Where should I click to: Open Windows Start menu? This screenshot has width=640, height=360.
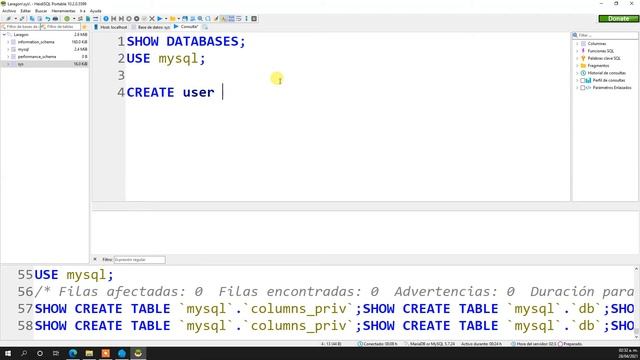[8, 353]
